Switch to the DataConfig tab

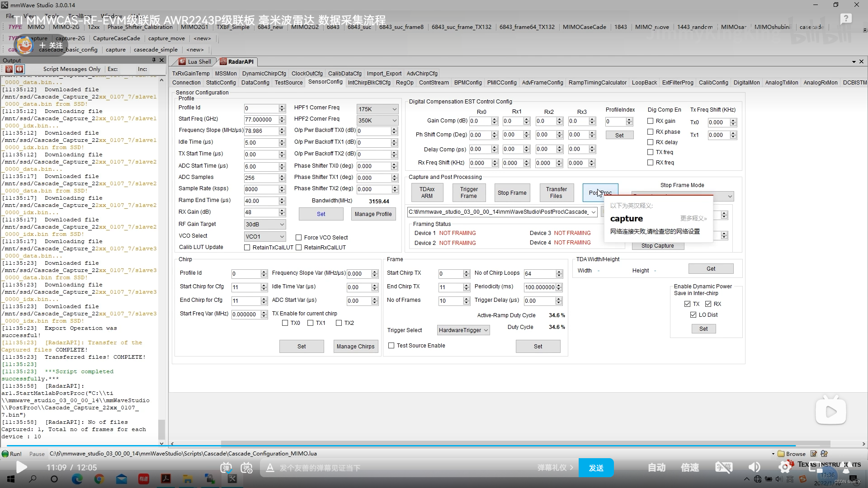click(255, 83)
